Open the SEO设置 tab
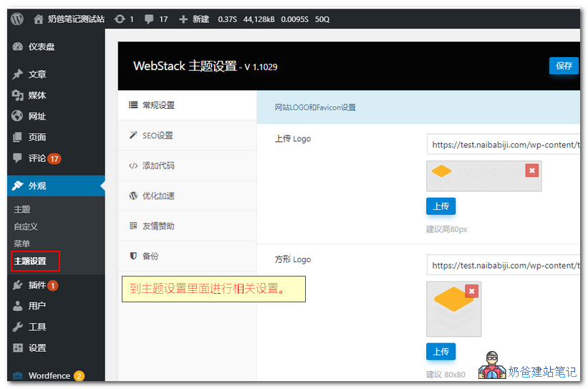The image size is (588, 389). tap(187, 135)
